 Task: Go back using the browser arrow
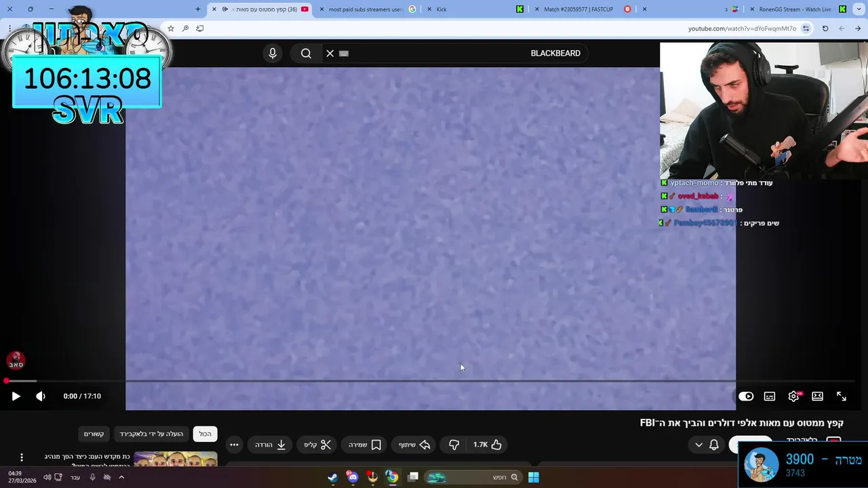(x=858, y=28)
